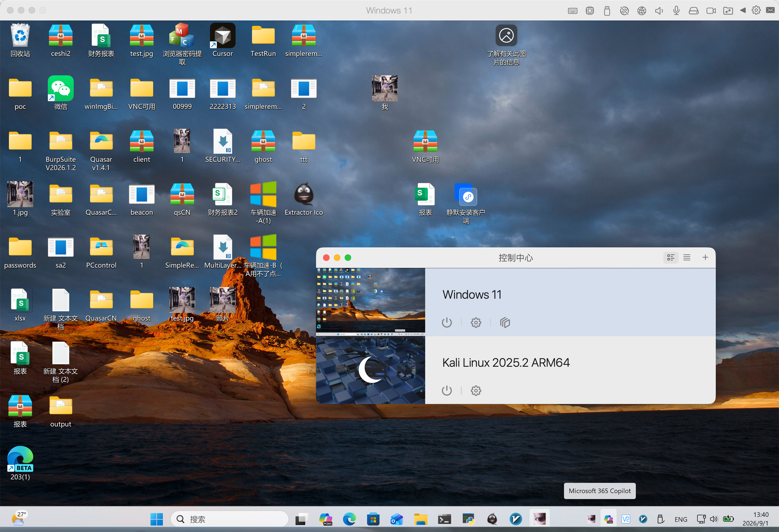Select the PCcontrol folder icon
The width and height of the screenshot is (779, 532).
(x=101, y=252)
